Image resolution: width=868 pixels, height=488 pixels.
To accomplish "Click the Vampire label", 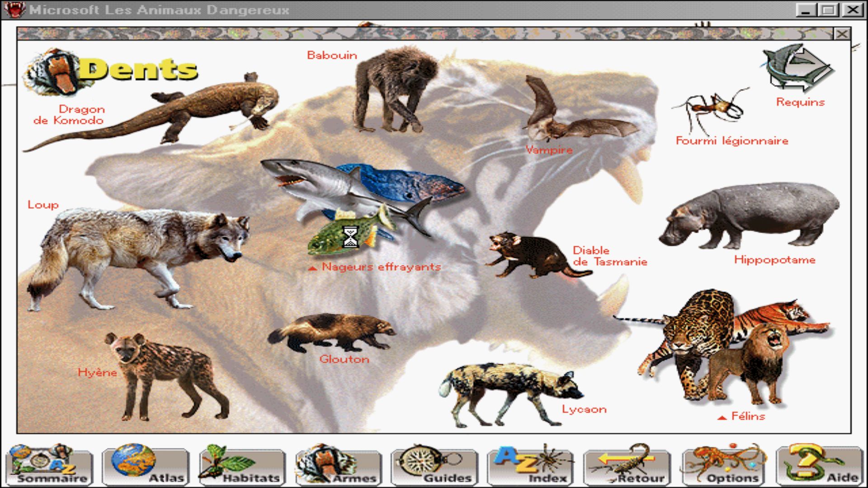I will pos(549,150).
